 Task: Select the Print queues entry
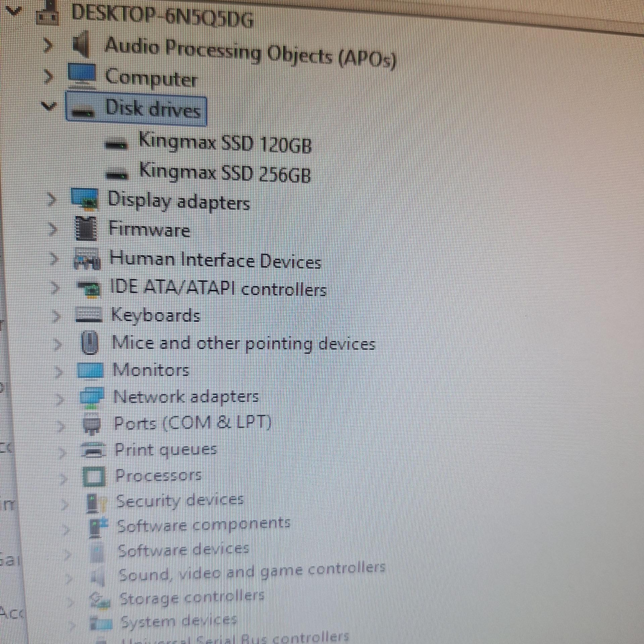pos(166,449)
